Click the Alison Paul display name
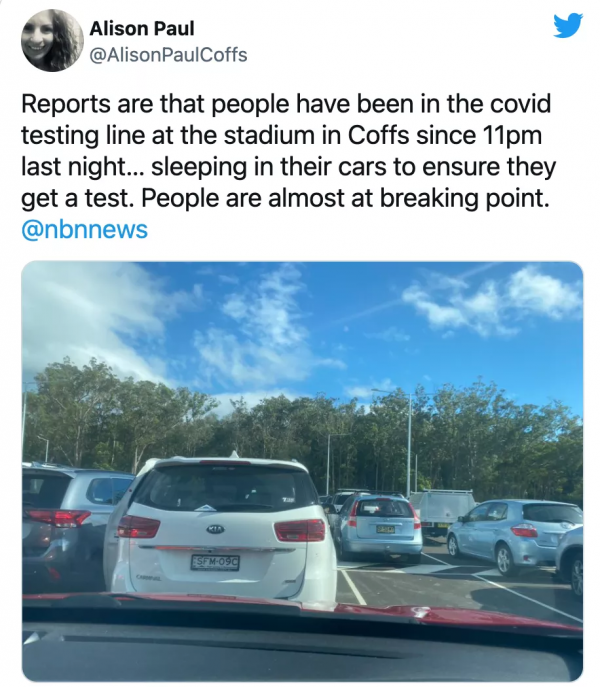600x687 pixels. click(x=142, y=29)
